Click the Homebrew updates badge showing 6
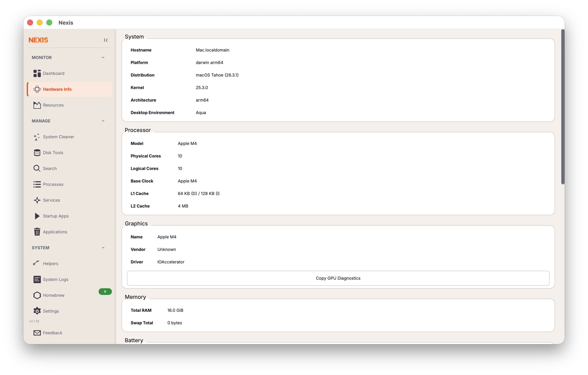Viewport: 588px width, 375px height. point(105,291)
